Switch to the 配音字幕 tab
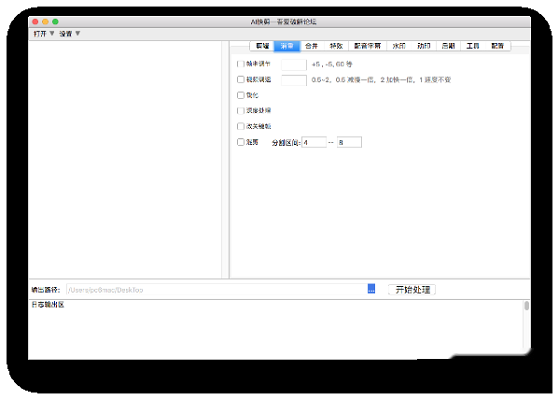Screen dimensions: 559x400 (367, 46)
